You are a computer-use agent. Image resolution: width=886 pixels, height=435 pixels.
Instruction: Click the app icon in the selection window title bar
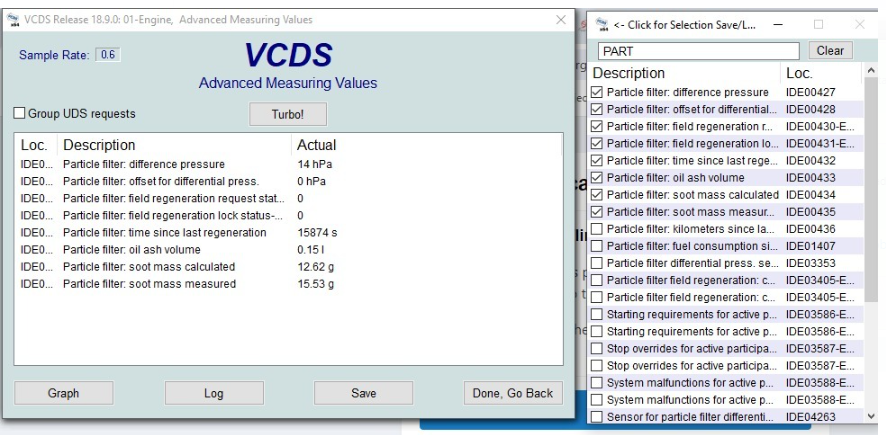(602, 25)
